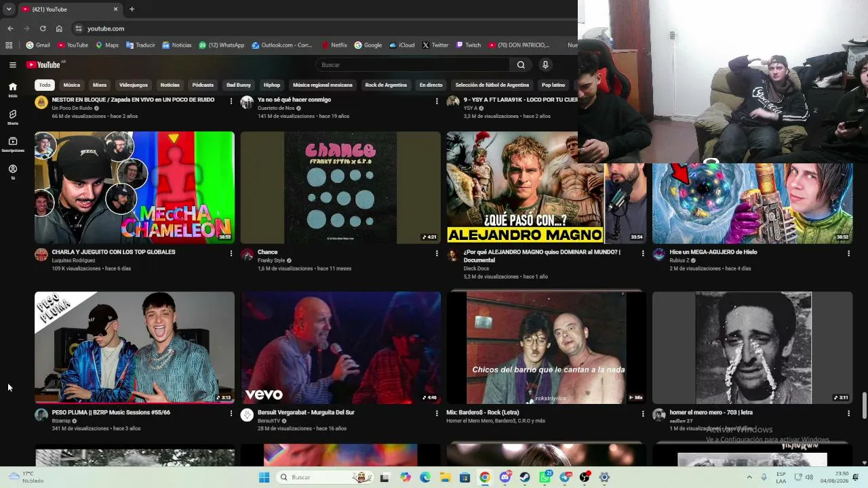Open options menu for Chance video

[437, 253]
